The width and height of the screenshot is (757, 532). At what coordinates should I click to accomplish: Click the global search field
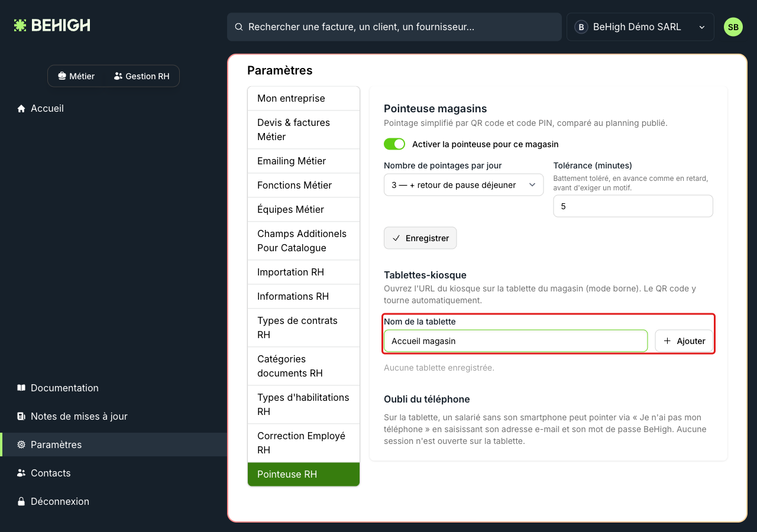[394, 27]
